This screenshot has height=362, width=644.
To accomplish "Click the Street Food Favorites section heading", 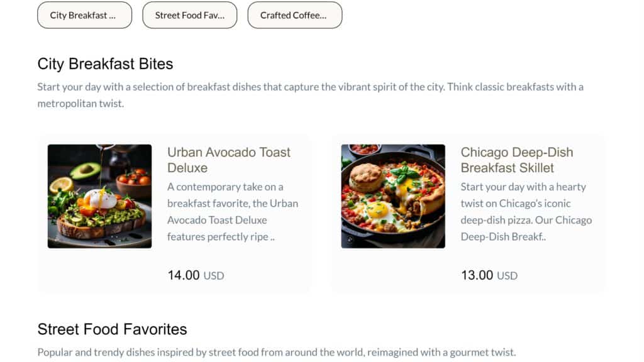I will pyautogui.click(x=112, y=329).
